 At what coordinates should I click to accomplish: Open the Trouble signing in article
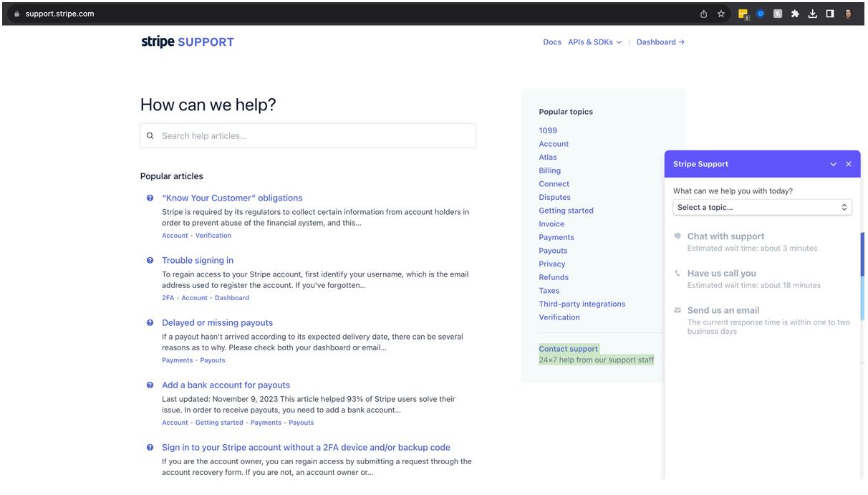[198, 260]
